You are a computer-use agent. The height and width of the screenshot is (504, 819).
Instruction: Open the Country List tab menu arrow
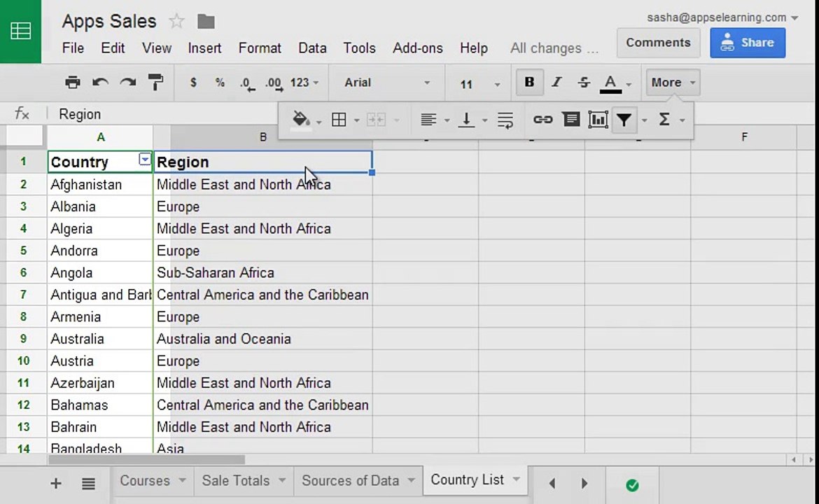click(x=517, y=479)
